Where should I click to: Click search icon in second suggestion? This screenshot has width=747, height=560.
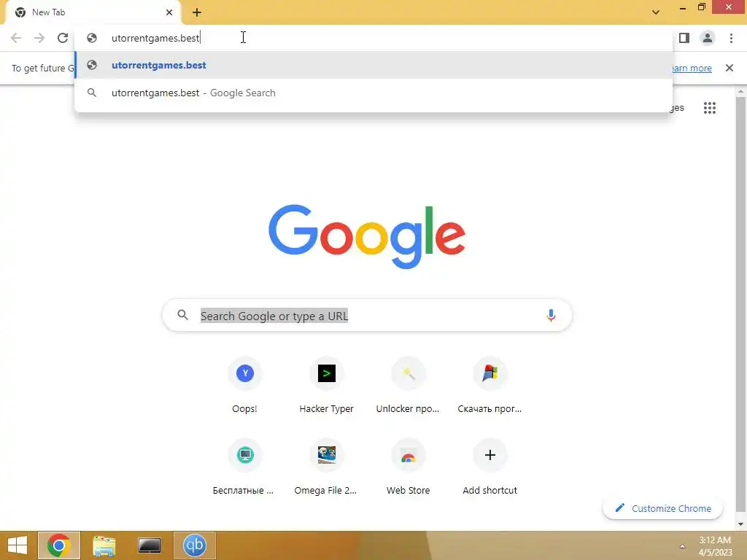pos(92,93)
